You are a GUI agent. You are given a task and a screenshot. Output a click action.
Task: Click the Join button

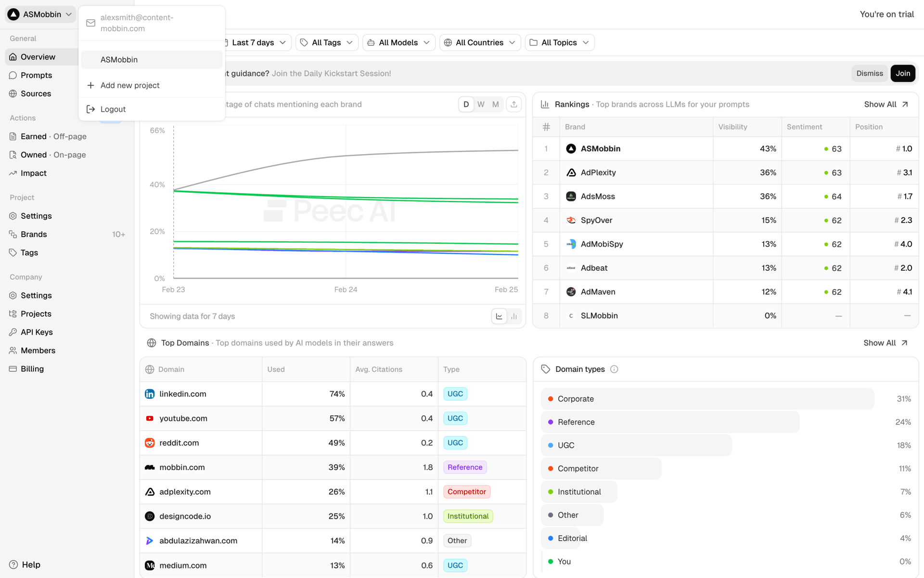903,73
